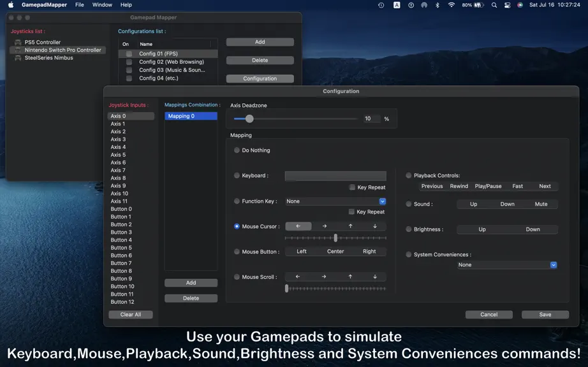Choose Mouse Cursor left arrow
Screen dimensions: 588x367
pyautogui.click(x=298, y=226)
